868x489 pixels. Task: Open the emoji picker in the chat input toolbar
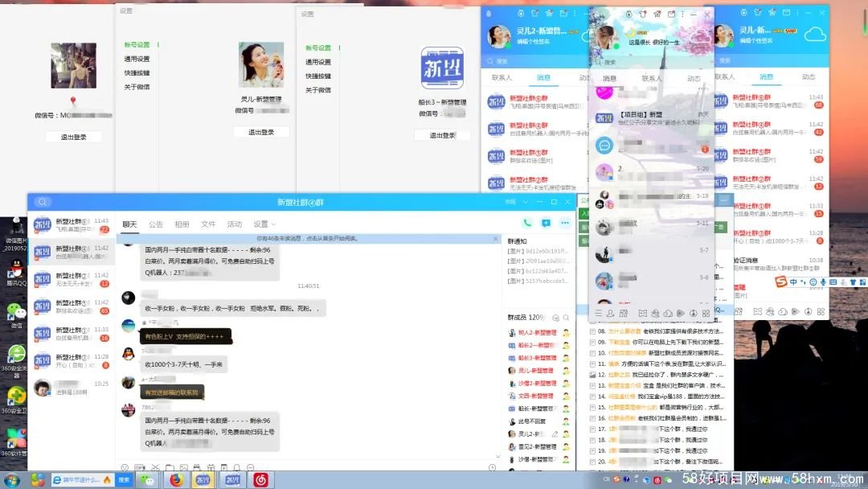pos(125,467)
